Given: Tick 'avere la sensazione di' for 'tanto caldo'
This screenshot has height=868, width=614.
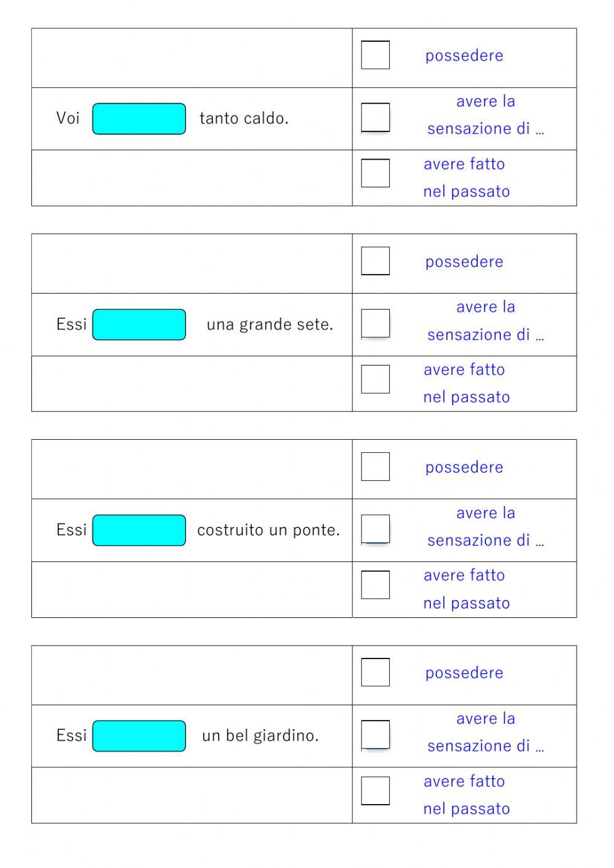Looking at the screenshot, I should [375, 117].
